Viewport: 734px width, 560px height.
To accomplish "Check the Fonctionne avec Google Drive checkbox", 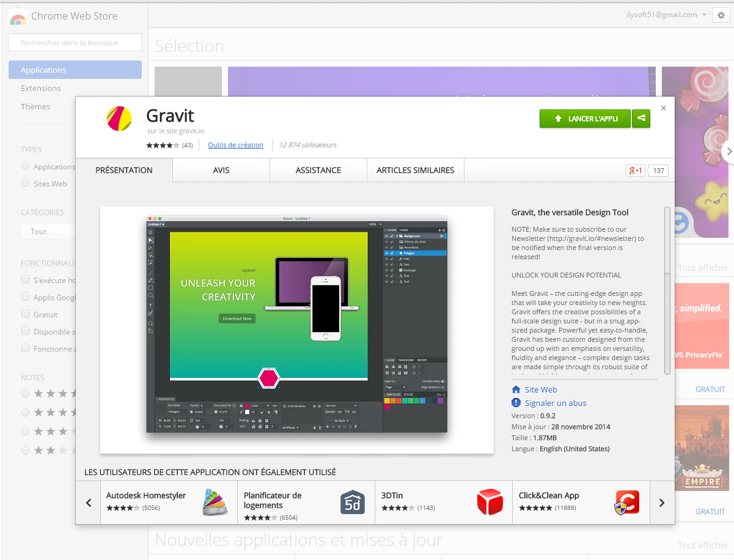I will click(x=25, y=348).
